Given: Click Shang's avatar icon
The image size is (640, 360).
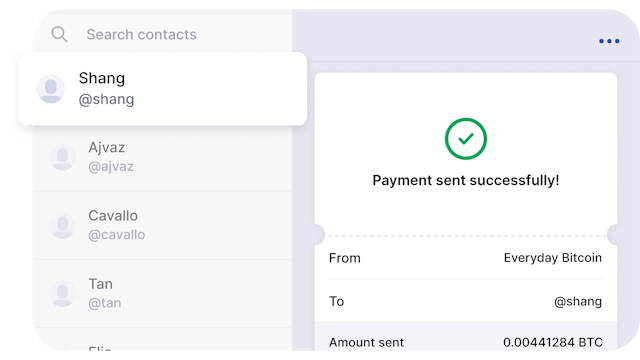Looking at the screenshot, I should (51, 89).
